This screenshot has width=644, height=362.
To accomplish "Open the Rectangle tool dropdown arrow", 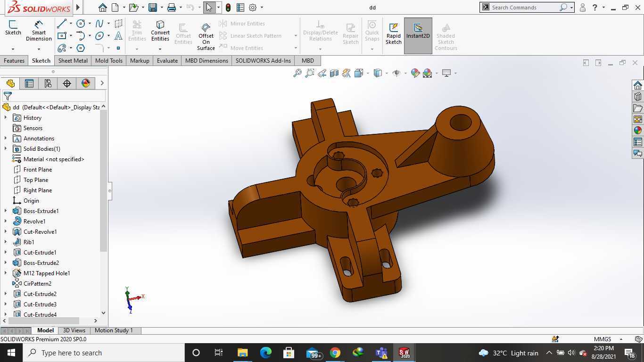I will (x=71, y=36).
